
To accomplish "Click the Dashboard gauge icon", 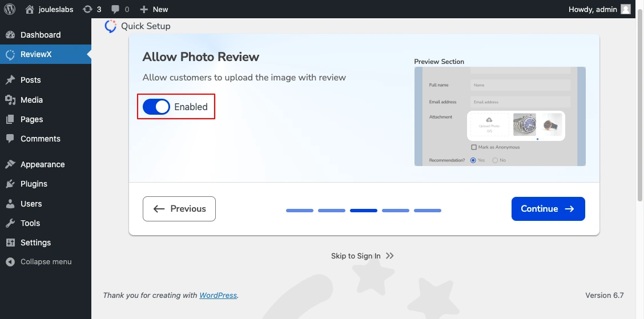I will click(10, 35).
